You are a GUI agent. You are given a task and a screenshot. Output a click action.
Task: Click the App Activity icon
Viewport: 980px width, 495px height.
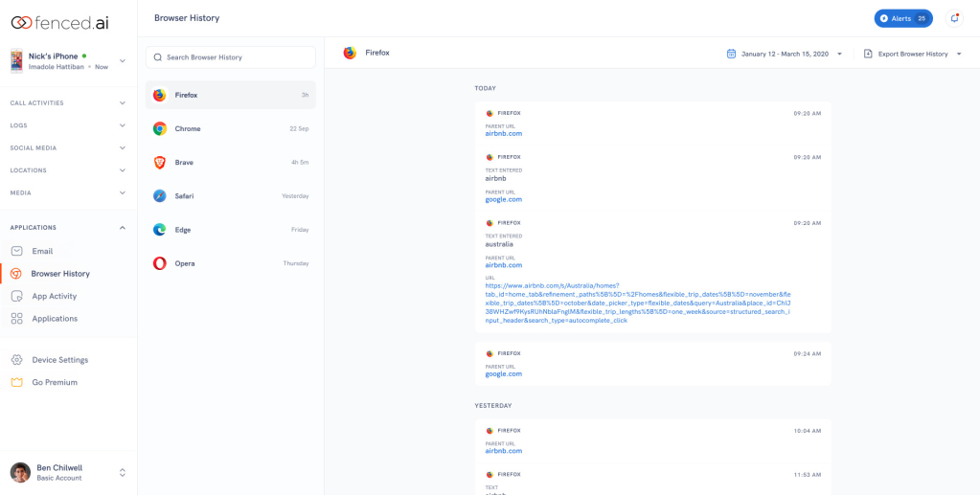click(17, 296)
